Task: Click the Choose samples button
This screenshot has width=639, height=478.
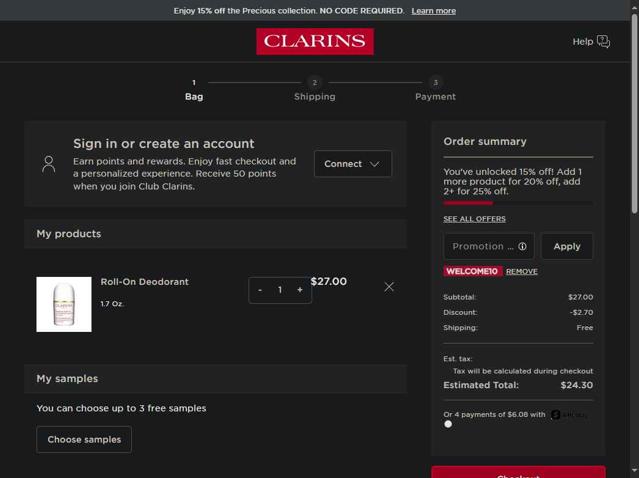Action: 84,439
